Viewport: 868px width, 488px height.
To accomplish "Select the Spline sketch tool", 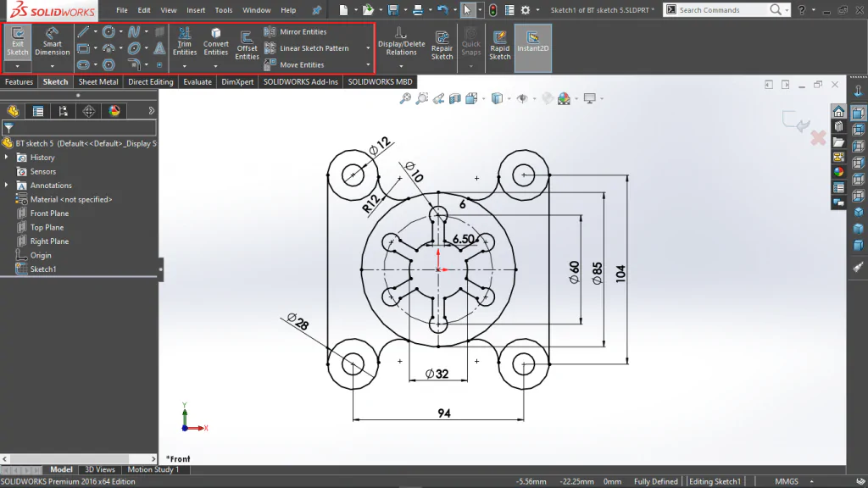I will pos(133,31).
